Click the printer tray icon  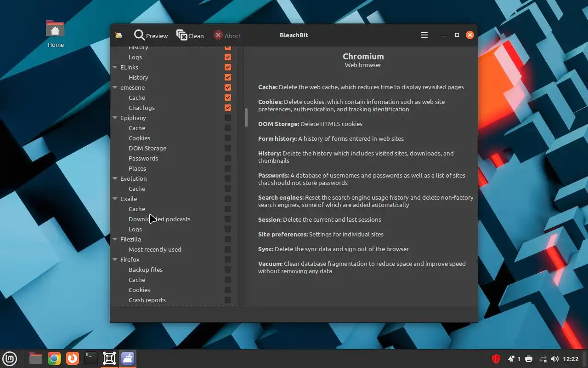pyautogui.click(x=529, y=359)
